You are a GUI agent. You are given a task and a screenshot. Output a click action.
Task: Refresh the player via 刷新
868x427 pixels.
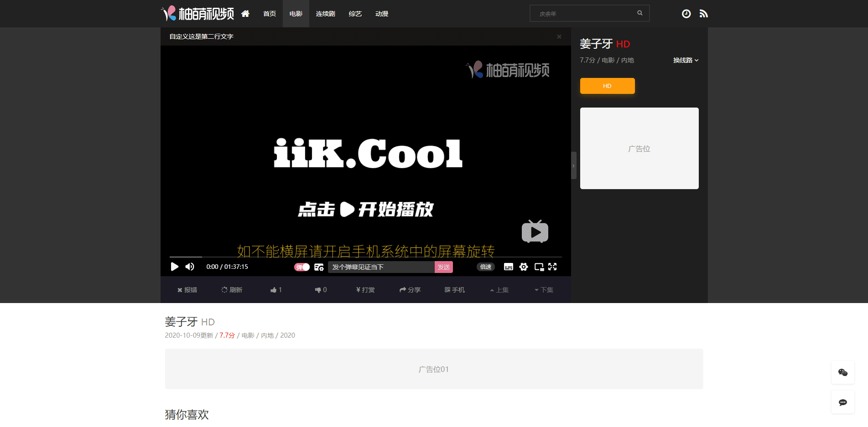pos(232,290)
